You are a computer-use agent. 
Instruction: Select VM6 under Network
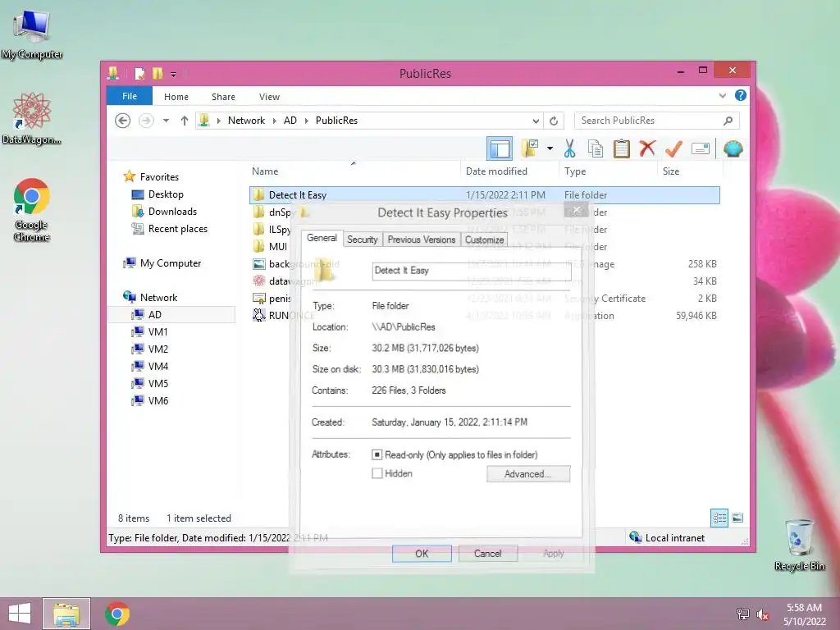point(158,400)
